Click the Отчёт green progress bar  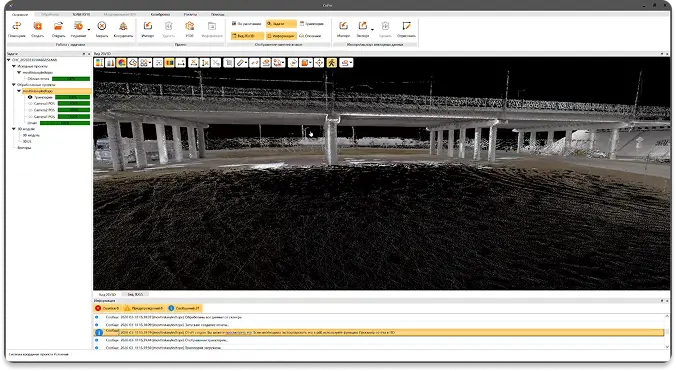65,123
